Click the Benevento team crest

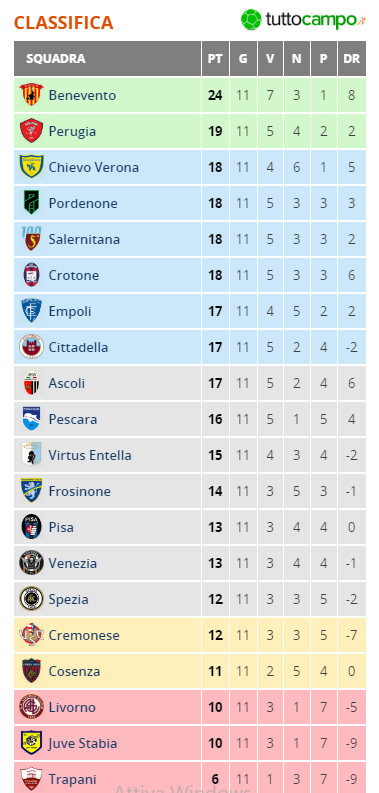pos(31,95)
